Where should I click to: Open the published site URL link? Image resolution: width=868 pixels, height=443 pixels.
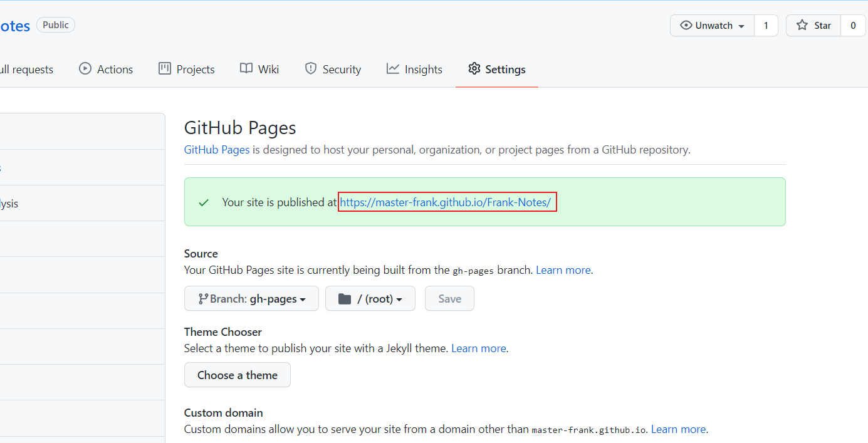point(446,202)
